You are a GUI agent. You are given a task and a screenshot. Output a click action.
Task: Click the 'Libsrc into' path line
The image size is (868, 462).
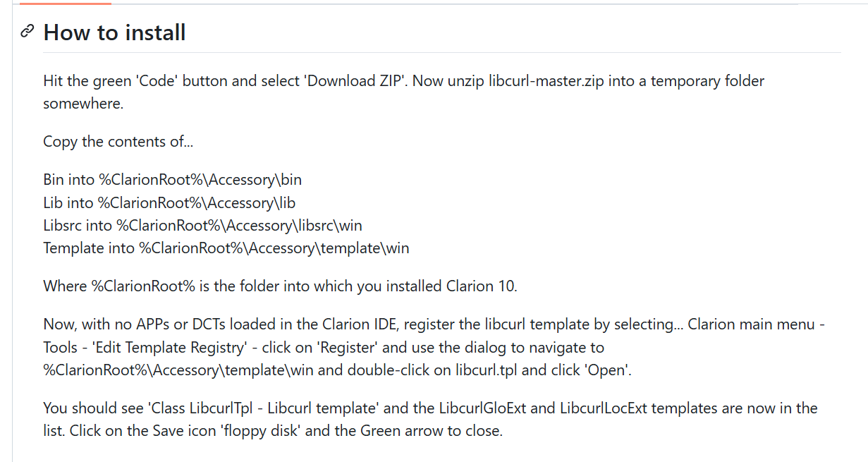[202, 225]
